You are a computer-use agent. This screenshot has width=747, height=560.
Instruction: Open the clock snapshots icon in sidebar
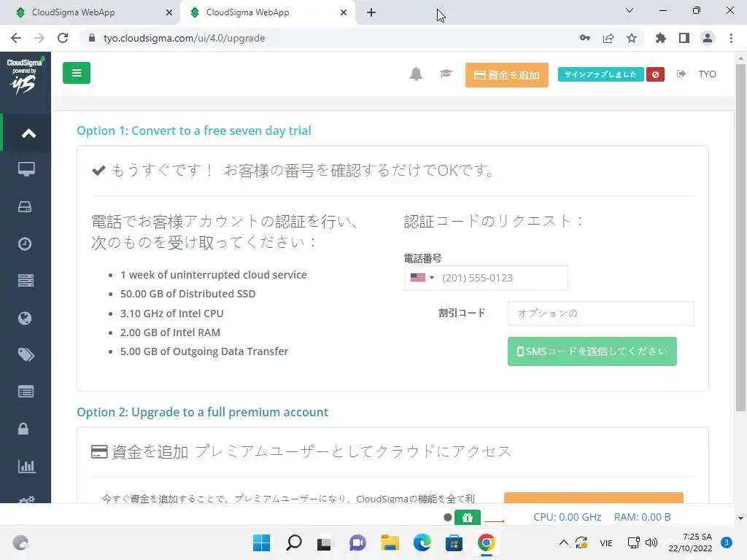tap(25, 244)
